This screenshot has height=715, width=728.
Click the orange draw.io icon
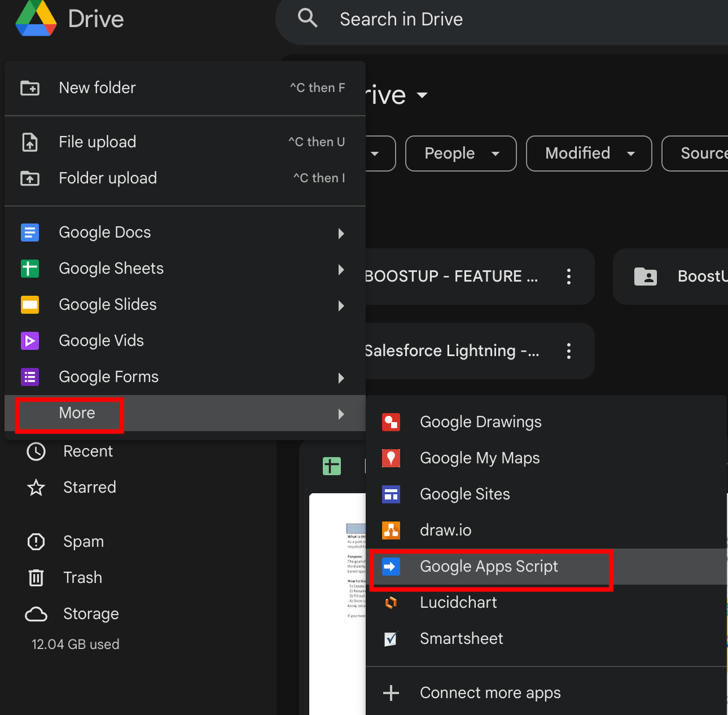click(391, 530)
